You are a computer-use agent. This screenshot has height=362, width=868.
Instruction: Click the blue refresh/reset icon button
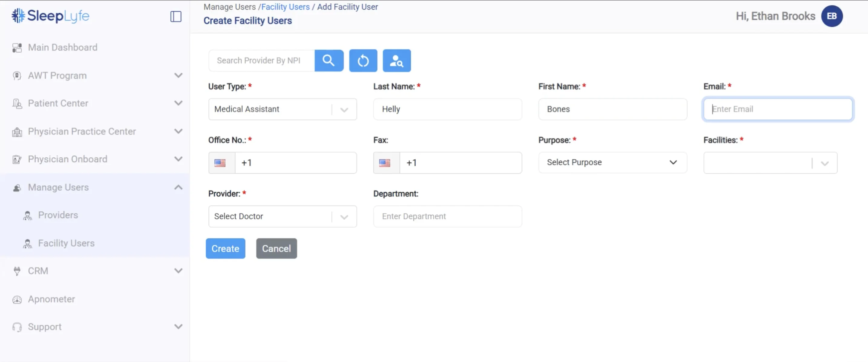coord(363,61)
